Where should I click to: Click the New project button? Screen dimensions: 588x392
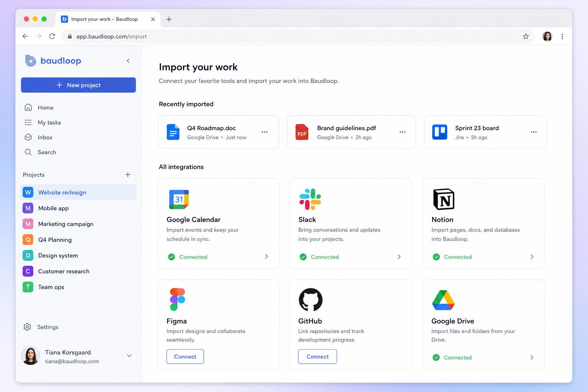pyautogui.click(x=78, y=85)
